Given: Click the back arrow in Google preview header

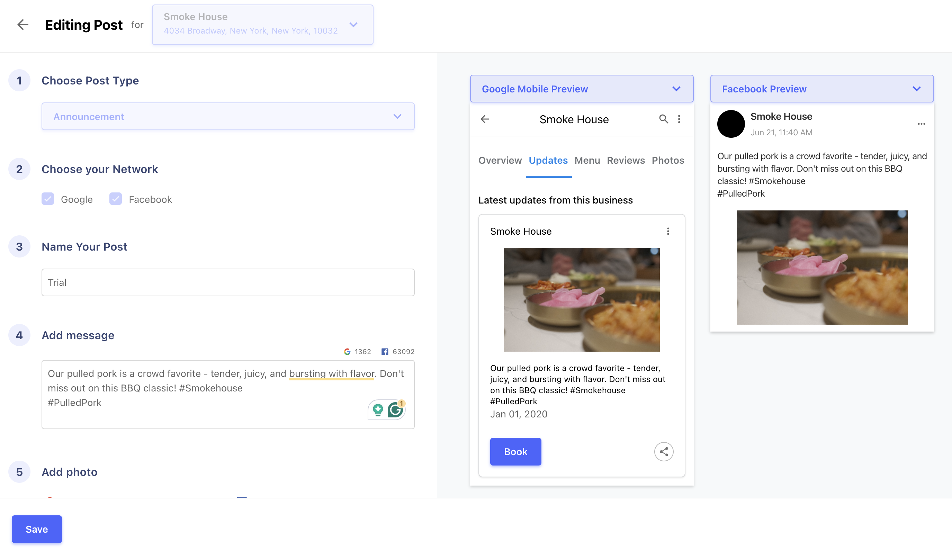Looking at the screenshot, I should pyautogui.click(x=485, y=119).
